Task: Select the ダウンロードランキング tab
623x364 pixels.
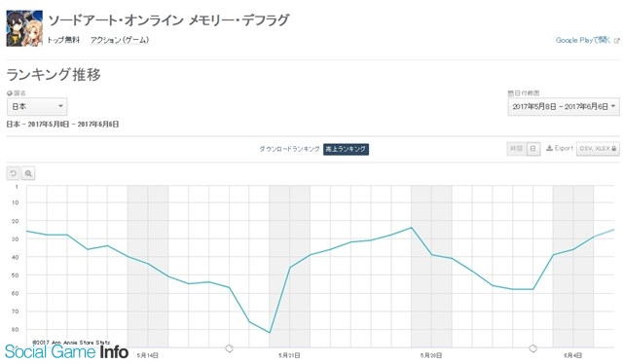Action: click(289, 149)
